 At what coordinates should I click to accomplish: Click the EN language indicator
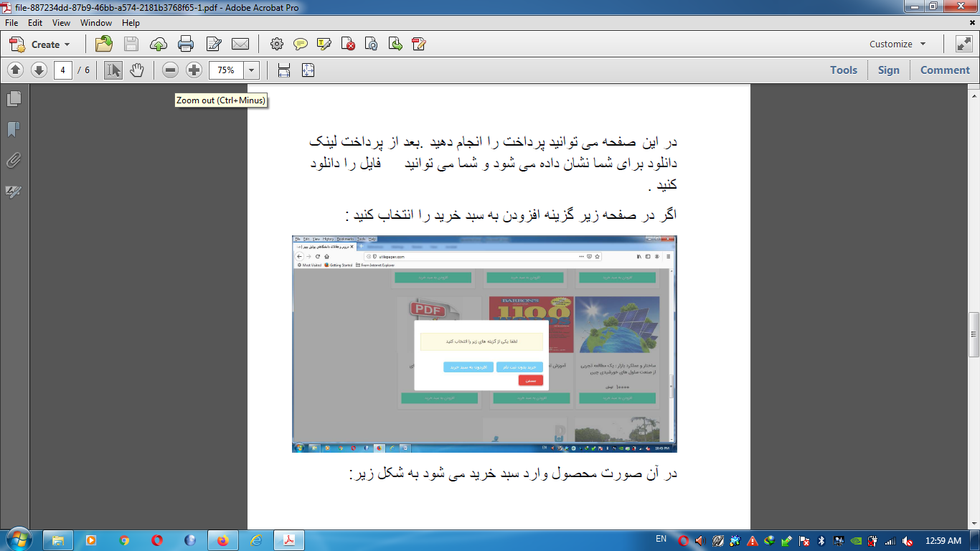pos(661,539)
